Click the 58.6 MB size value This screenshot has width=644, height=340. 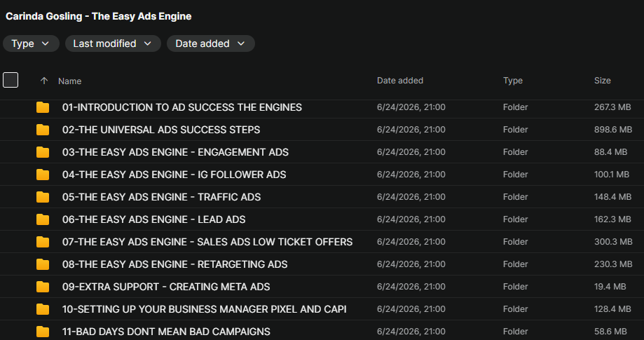[x=610, y=332]
